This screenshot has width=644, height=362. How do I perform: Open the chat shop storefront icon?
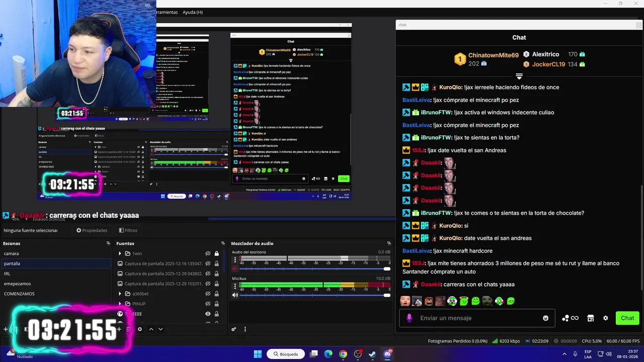[x=591, y=318]
